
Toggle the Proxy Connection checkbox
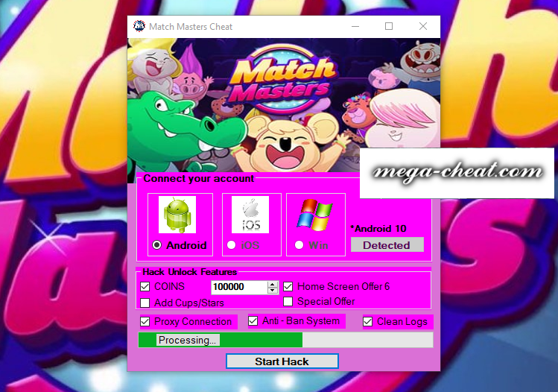pyautogui.click(x=145, y=321)
